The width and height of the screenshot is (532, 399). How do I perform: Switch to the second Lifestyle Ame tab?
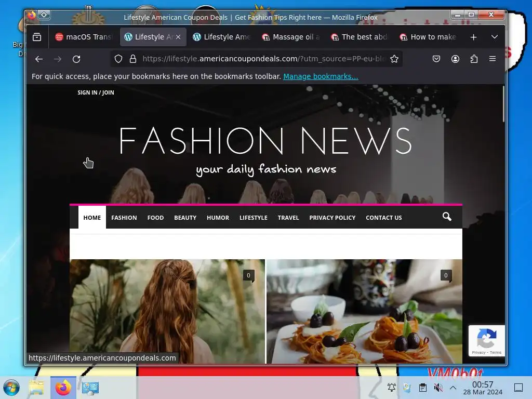221,37
